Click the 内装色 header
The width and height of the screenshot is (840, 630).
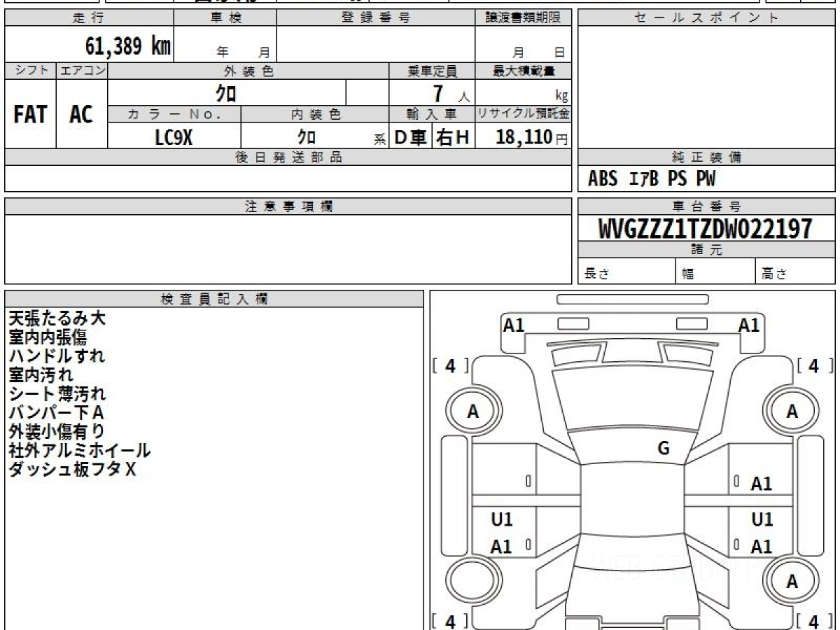click(x=315, y=114)
